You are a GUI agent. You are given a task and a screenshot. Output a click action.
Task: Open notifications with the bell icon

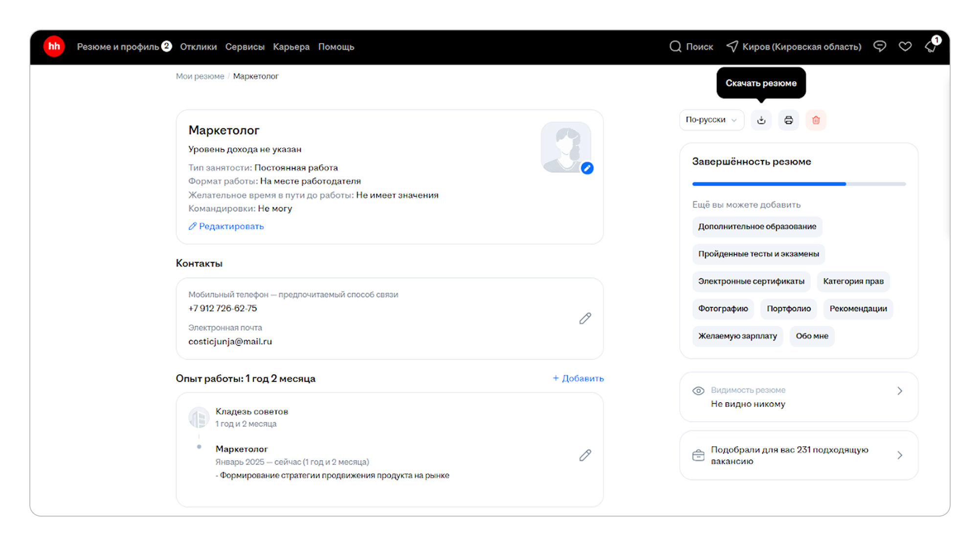[930, 46]
